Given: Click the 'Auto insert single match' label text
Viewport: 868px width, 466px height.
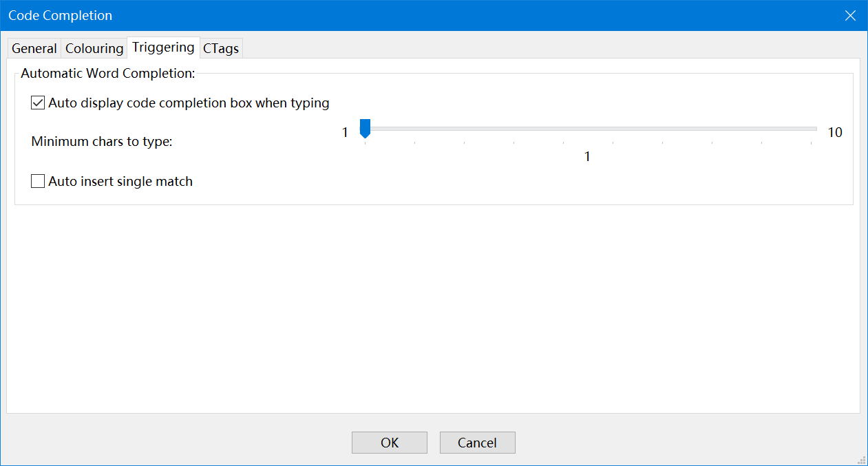Looking at the screenshot, I should [120, 182].
